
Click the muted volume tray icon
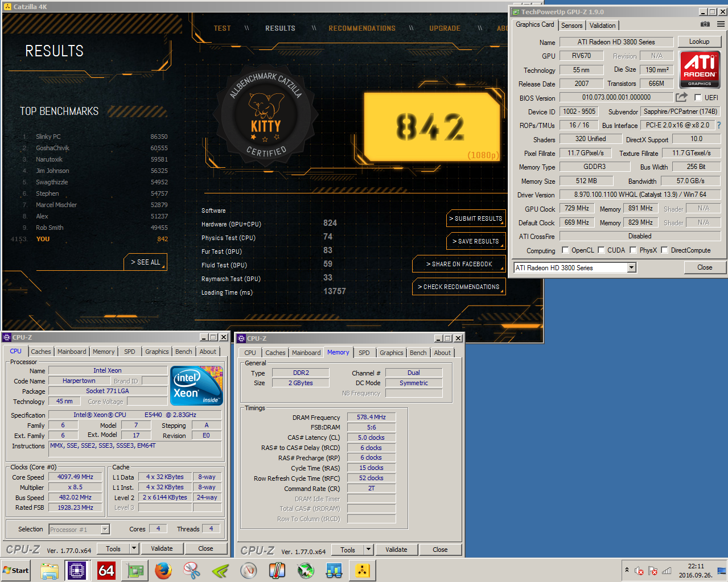coord(639,571)
